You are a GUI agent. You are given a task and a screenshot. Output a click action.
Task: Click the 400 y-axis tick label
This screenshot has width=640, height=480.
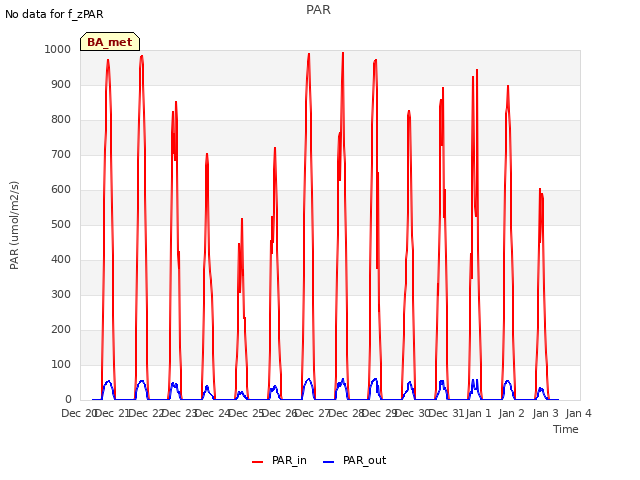click(x=61, y=260)
